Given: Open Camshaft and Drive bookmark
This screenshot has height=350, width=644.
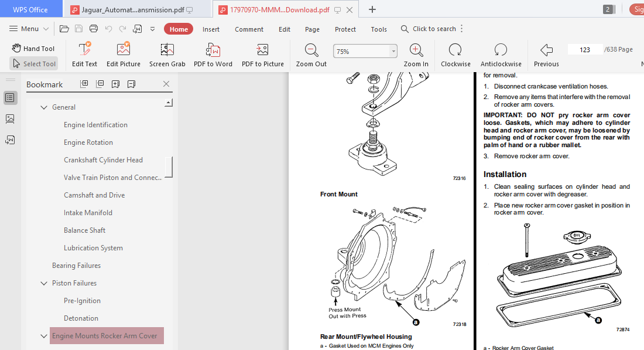Looking at the screenshot, I should [94, 195].
